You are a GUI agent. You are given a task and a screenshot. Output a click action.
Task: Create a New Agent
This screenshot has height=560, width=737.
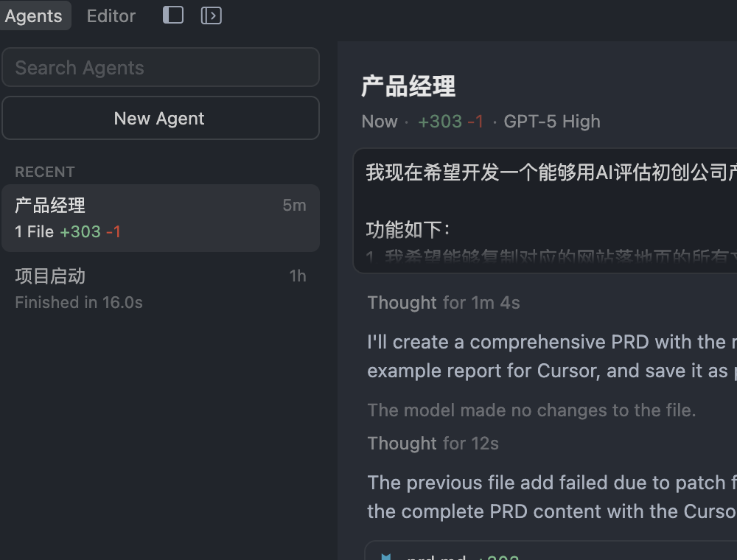[x=161, y=119]
